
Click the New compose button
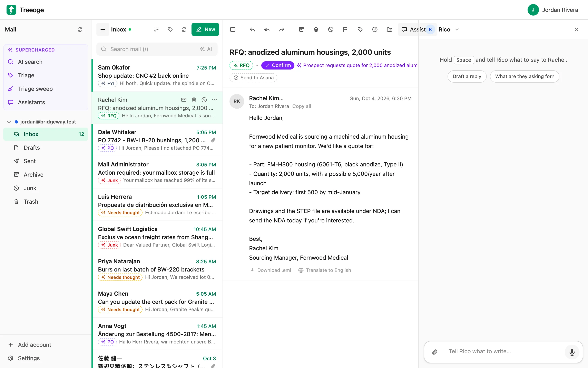205,29
